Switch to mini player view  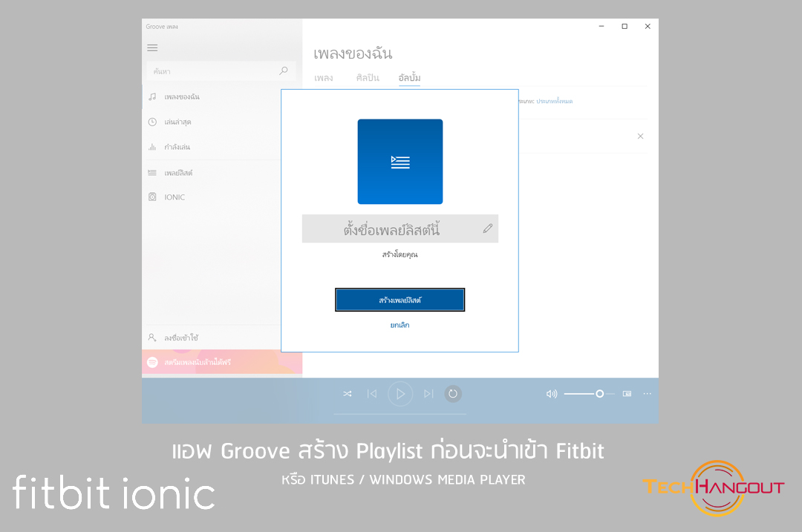[627, 394]
